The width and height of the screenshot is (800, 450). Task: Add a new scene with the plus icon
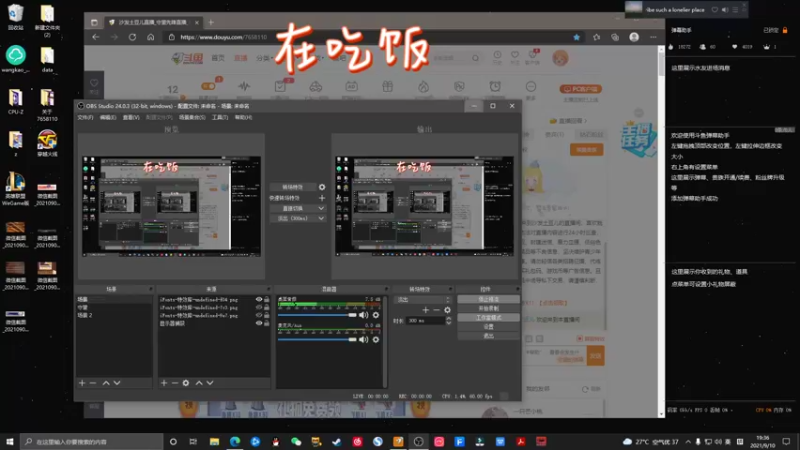82,383
